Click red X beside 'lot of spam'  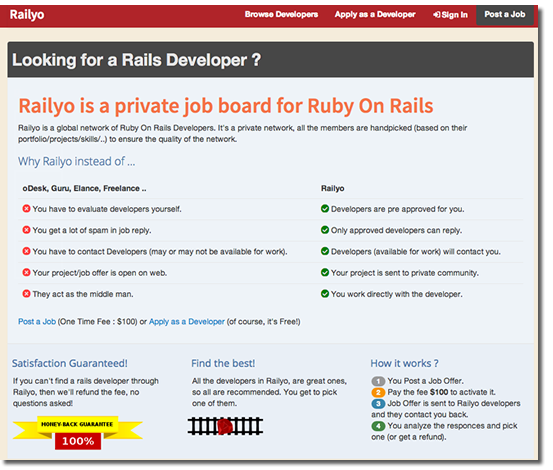point(26,230)
